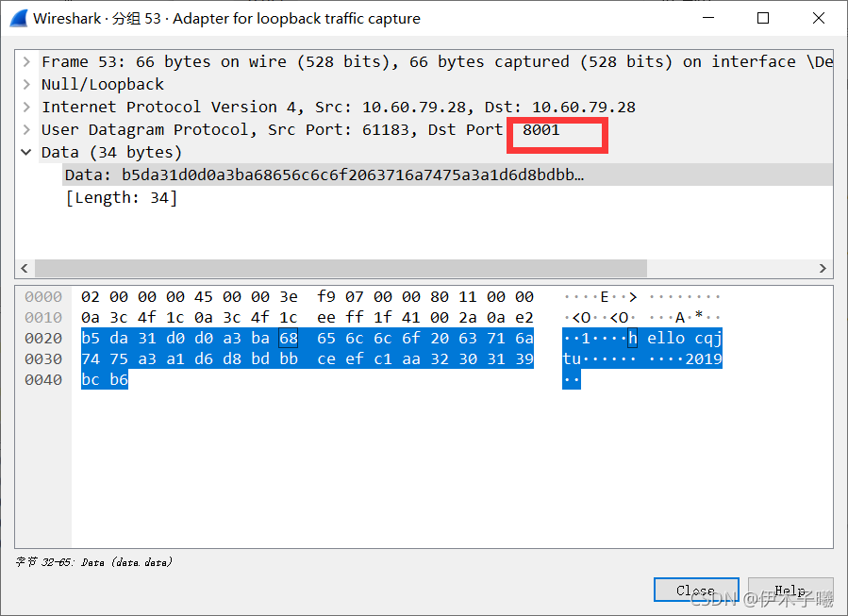Image resolution: width=848 pixels, height=616 pixels.
Task: Click the right arrow of horizontal scrollbar
Action: click(823, 268)
